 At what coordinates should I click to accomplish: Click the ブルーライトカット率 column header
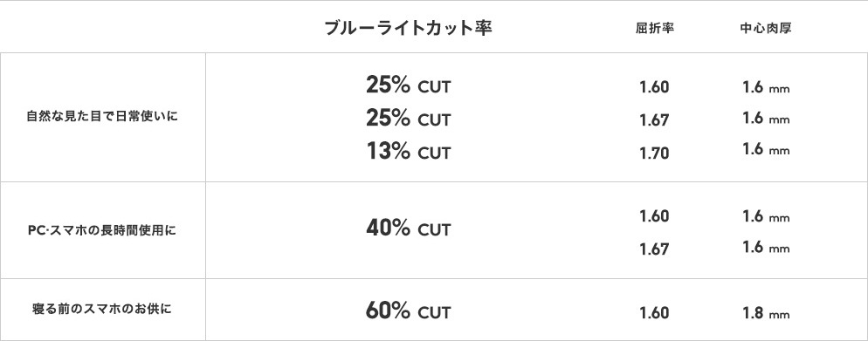(408, 28)
